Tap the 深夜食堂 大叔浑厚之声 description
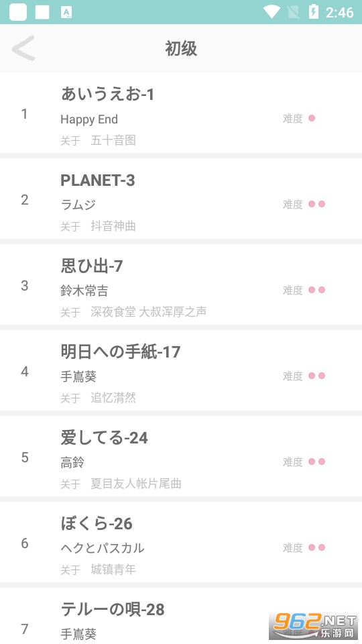The image size is (362, 644). (x=149, y=312)
